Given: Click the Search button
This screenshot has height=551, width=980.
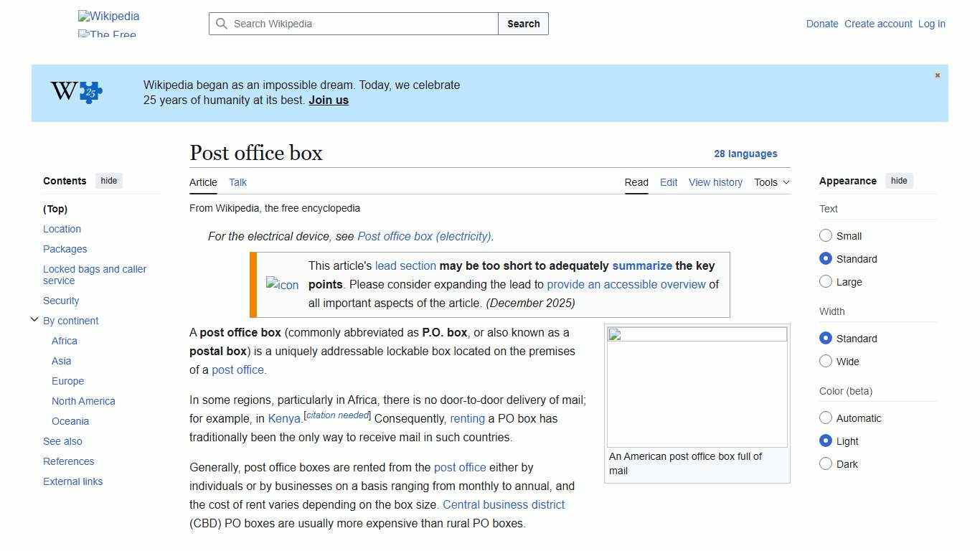Looking at the screenshot, I should tap(523, 24).
